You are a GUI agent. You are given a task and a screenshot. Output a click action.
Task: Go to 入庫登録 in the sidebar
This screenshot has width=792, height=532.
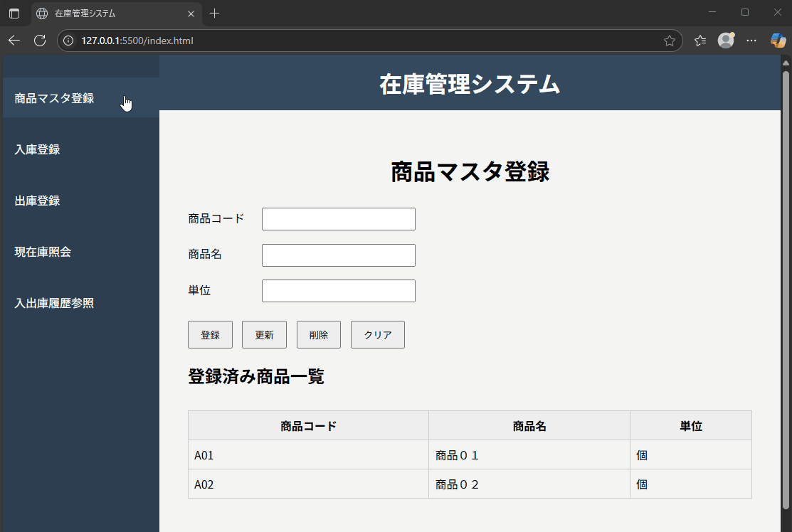(81, 149)
